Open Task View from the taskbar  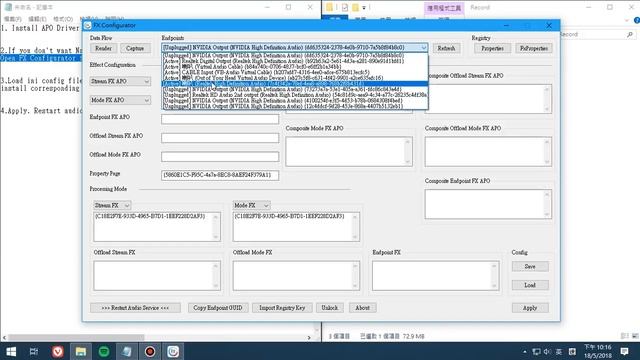34,351
